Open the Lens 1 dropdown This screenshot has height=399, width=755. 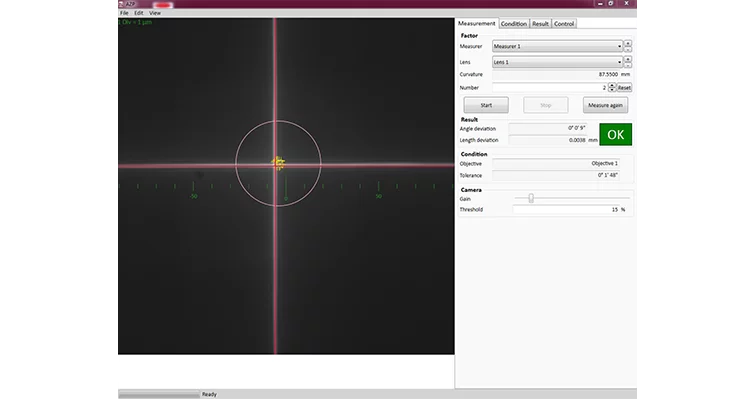[557, 62]
